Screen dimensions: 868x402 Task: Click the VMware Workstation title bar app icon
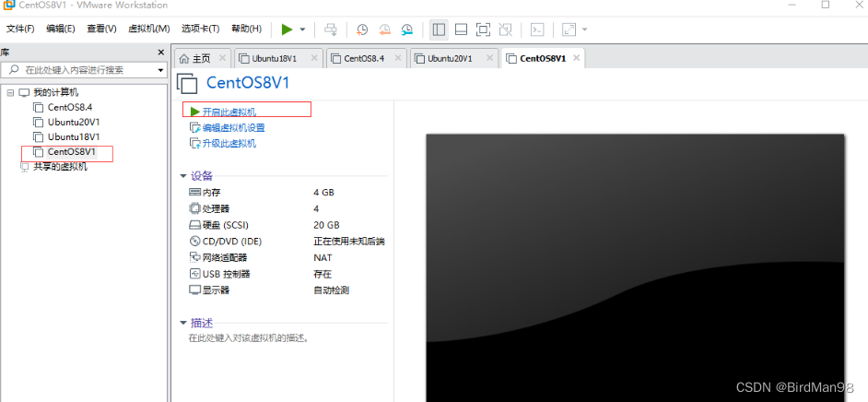pyautogui.click(x=9, y=5)
